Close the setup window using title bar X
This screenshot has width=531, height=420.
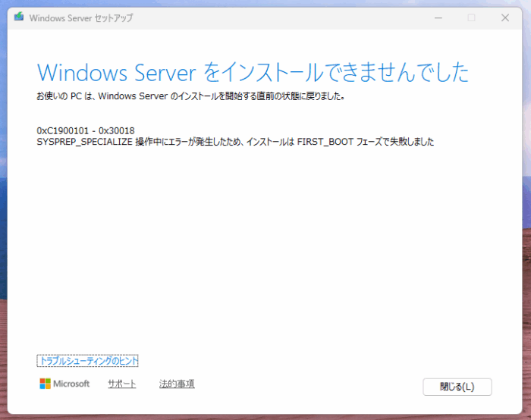pyautogui.click(x=504, y=17)
